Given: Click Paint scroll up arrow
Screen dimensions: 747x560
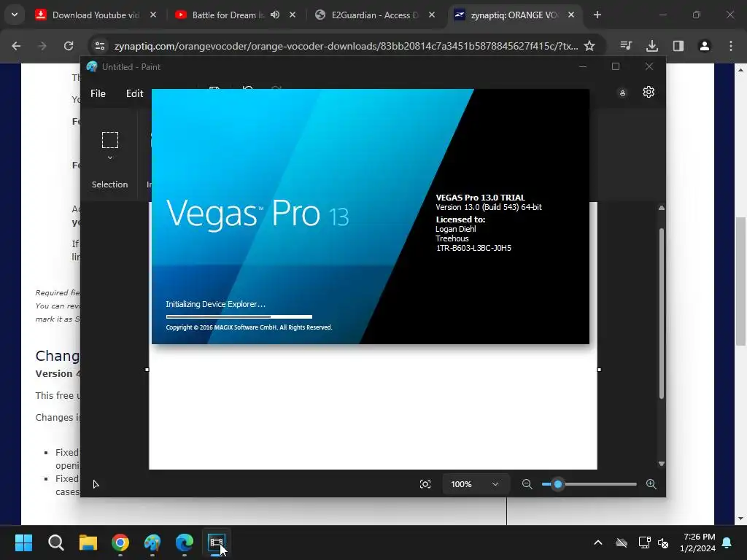Looking at the screenshot, I should [x=661, y=208].
